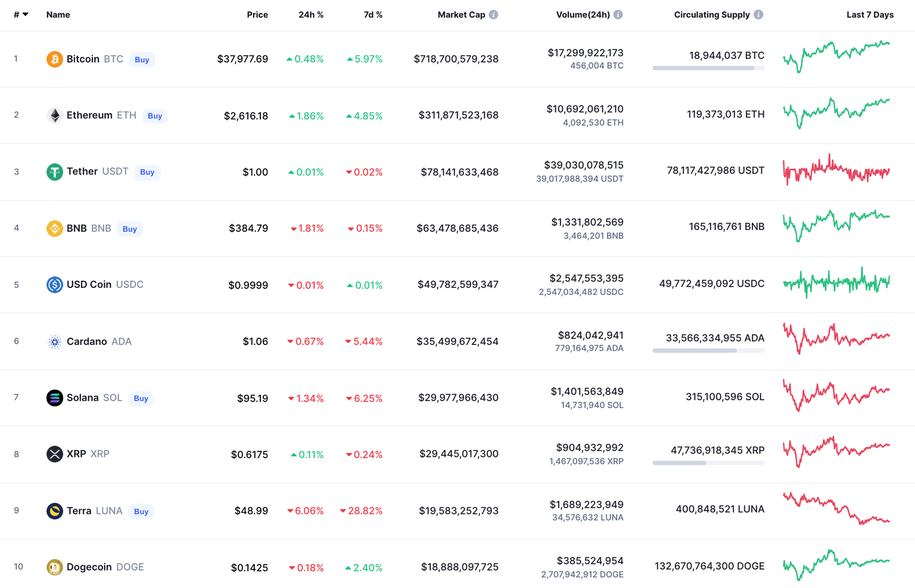Open the Volume(24h) info icon
This screenshot has height=588, width=915.
[618, 15]
